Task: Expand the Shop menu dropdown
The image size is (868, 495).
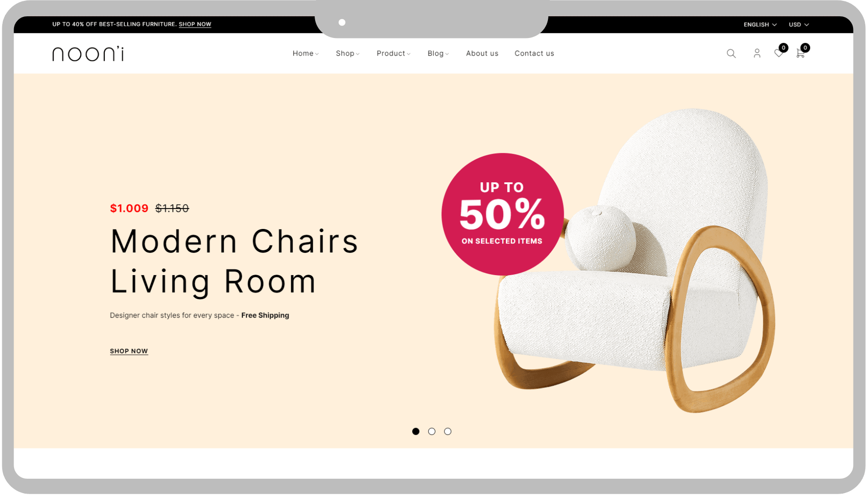Action: 348,53
